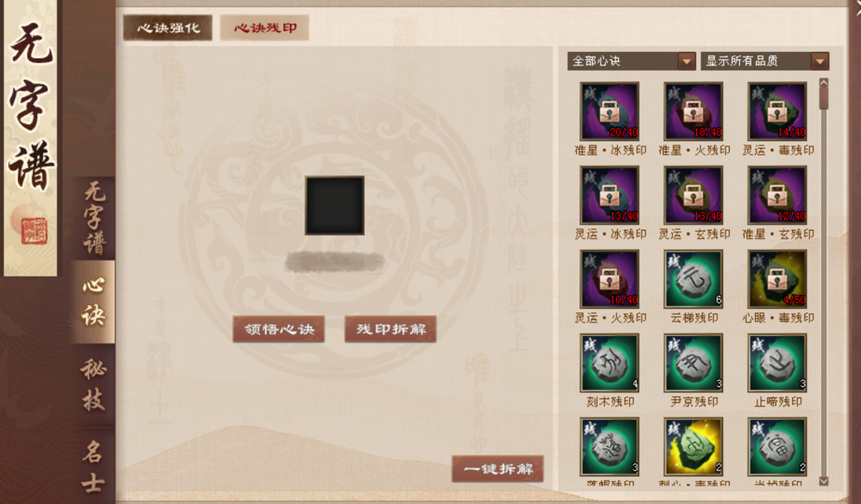Image resolution: width=861 pixels, height=504 pixels.
Task: Pick the 灵运·火残印 icon showing 10/40
Action: (610, 279)
